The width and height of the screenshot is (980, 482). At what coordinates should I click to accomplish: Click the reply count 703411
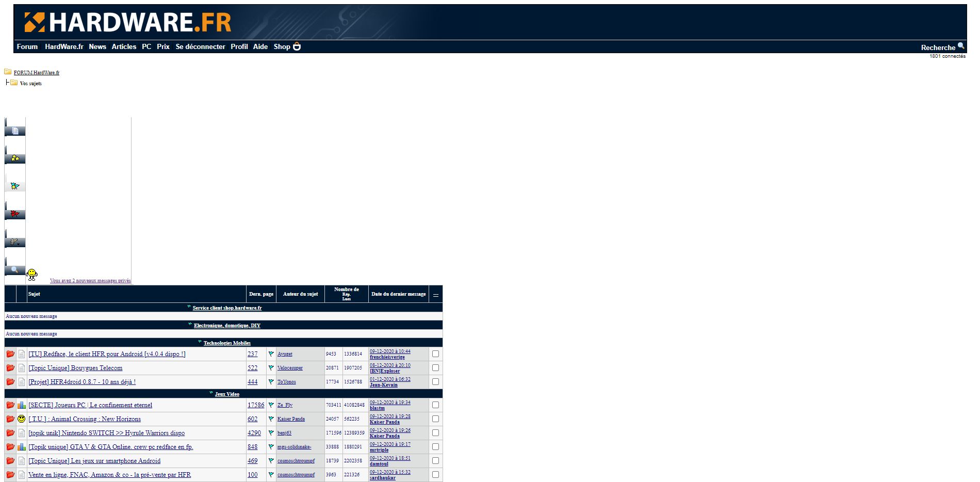(333, 405)
